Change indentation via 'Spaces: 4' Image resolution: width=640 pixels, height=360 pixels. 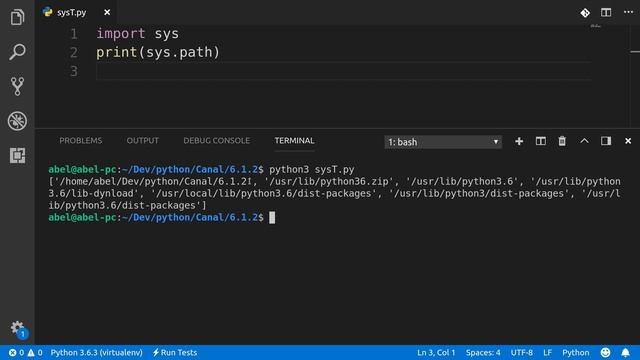[483, 353]
